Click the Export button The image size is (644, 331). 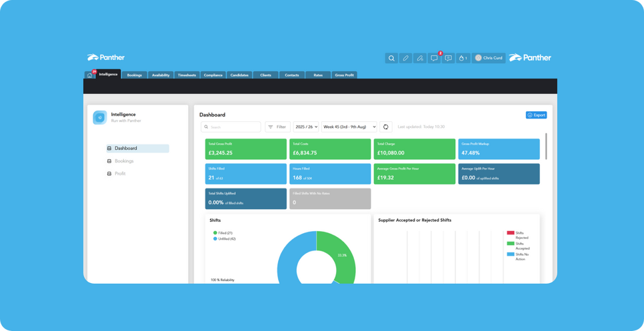pos(537,115)
